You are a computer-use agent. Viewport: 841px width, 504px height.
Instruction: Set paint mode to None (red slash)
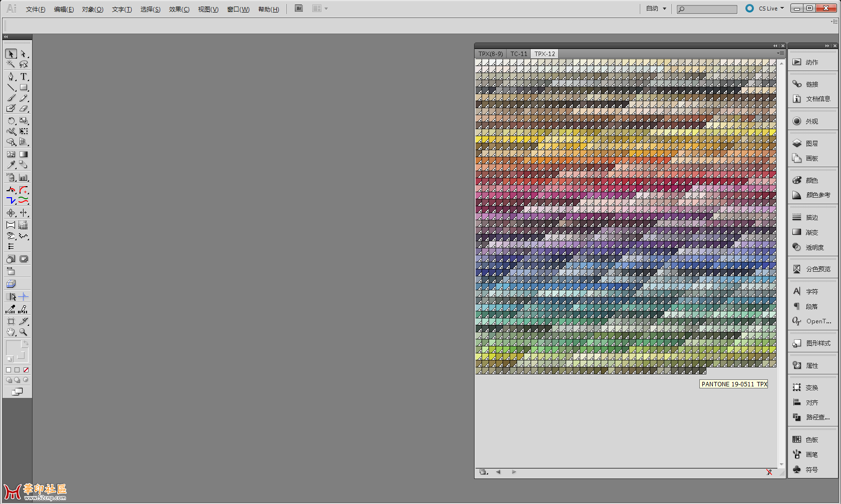pyautogui.click(x=26, y=370)
